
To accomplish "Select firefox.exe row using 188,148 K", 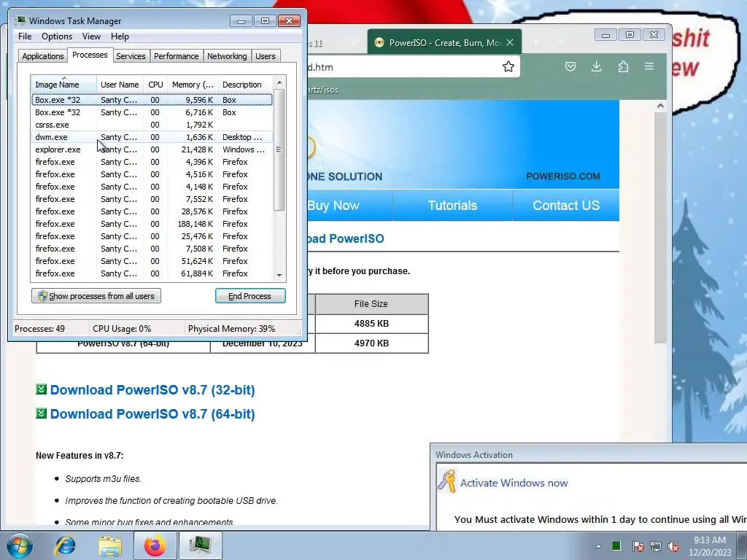I will pos(152,224).
